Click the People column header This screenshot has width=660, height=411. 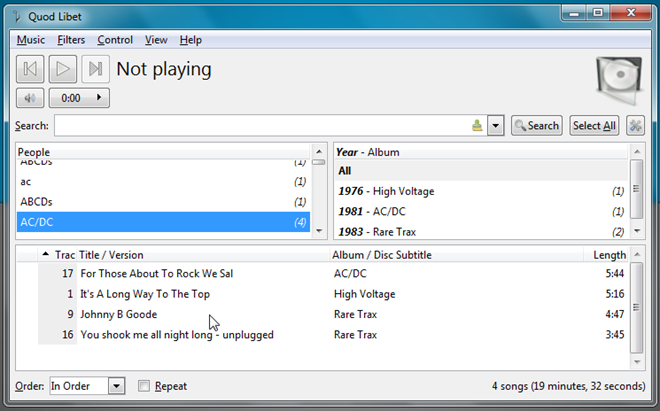tap(163, 152)
